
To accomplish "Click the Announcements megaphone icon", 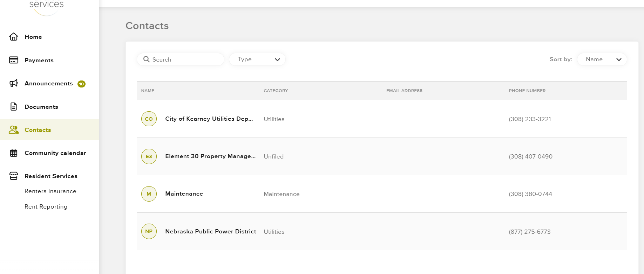I will [14, 83].
